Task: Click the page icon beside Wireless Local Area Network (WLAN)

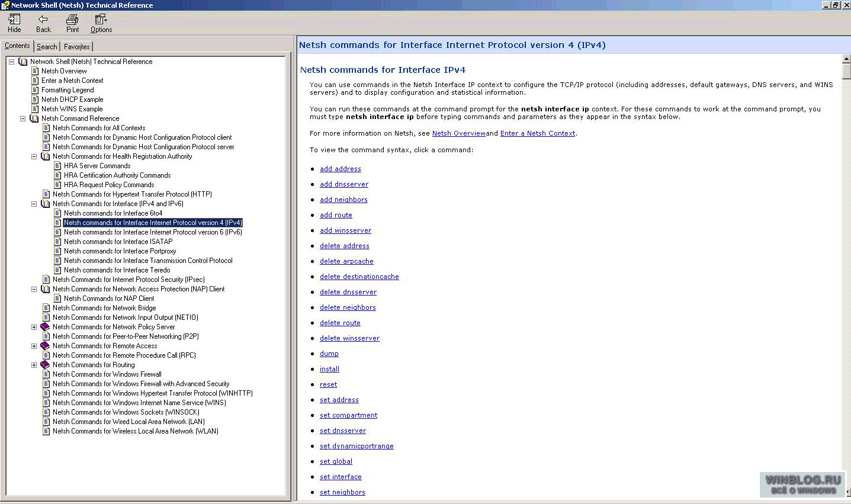Action: (x=47, y=431)
